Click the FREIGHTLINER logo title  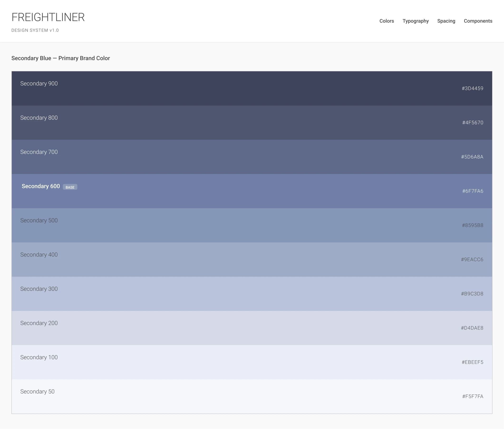tap(48, 17)
